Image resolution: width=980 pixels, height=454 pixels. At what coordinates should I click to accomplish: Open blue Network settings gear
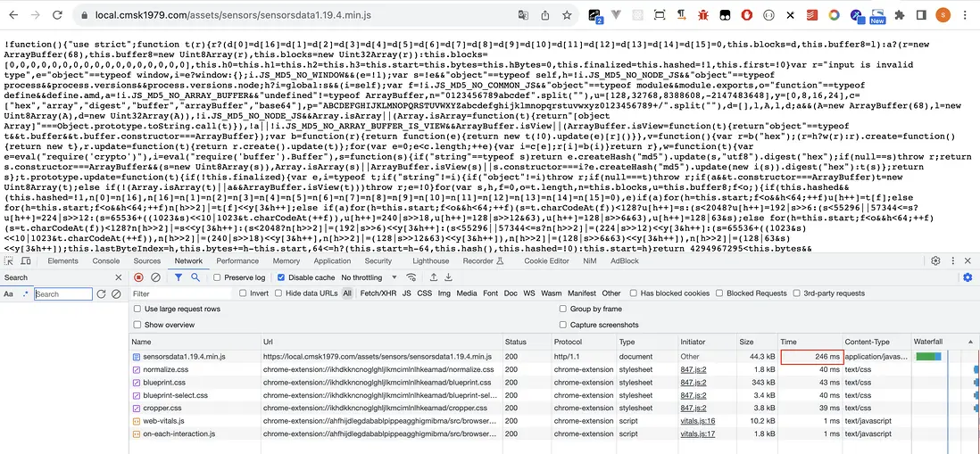pyautogui.click(x=968, y=277)
